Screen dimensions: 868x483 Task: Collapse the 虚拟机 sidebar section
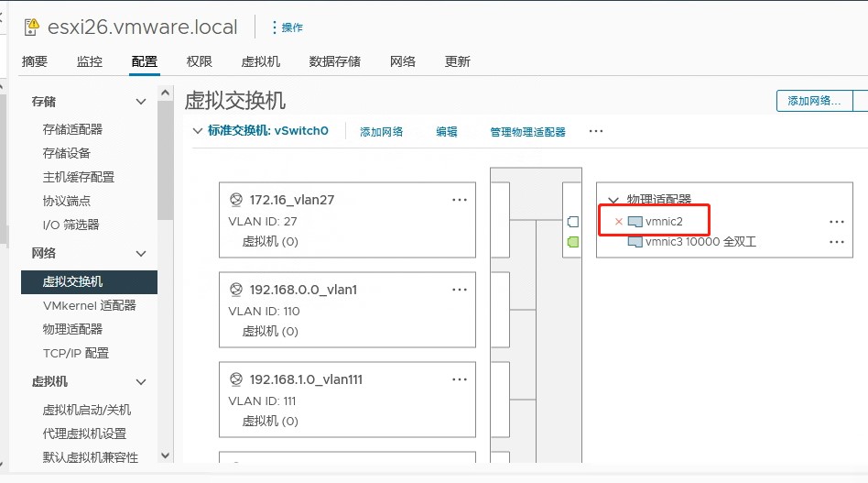[x=141, y=382]
